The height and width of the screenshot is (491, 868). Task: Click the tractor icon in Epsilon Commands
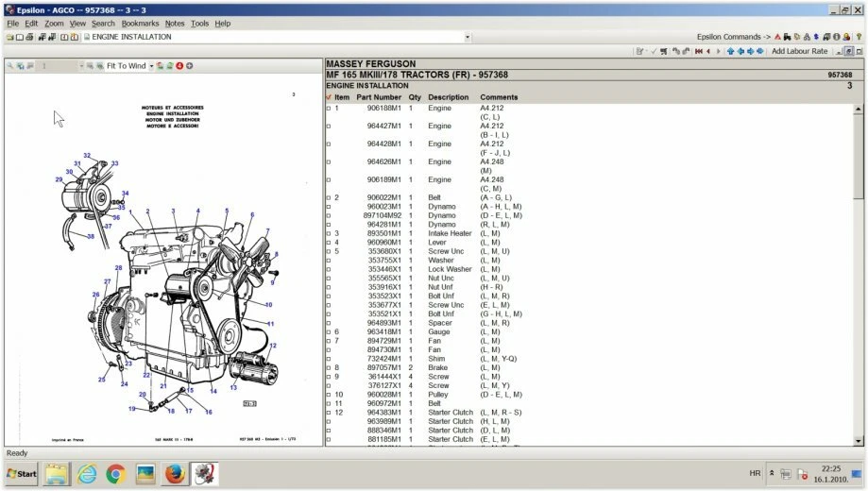(787, 37)
